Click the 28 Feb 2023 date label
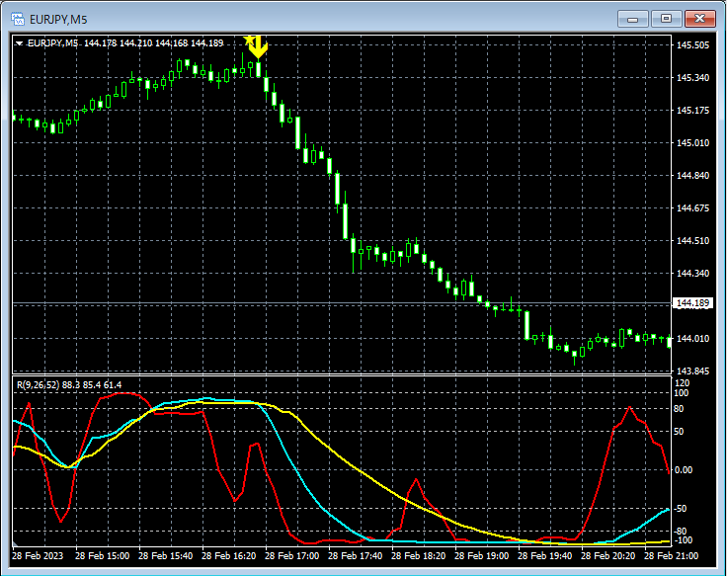This screenshot has height=576, width=728. coord(40,556)
